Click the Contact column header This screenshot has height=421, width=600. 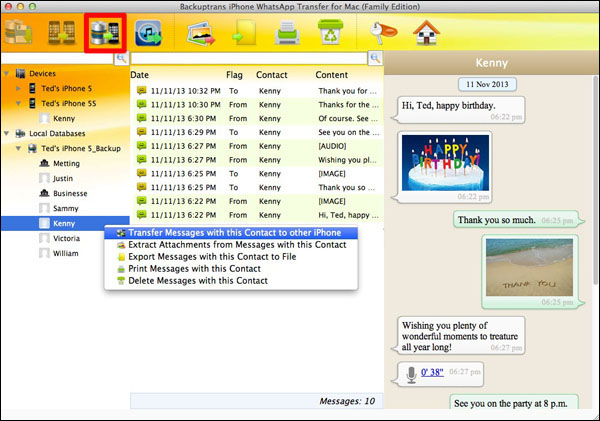pos(272,75)
